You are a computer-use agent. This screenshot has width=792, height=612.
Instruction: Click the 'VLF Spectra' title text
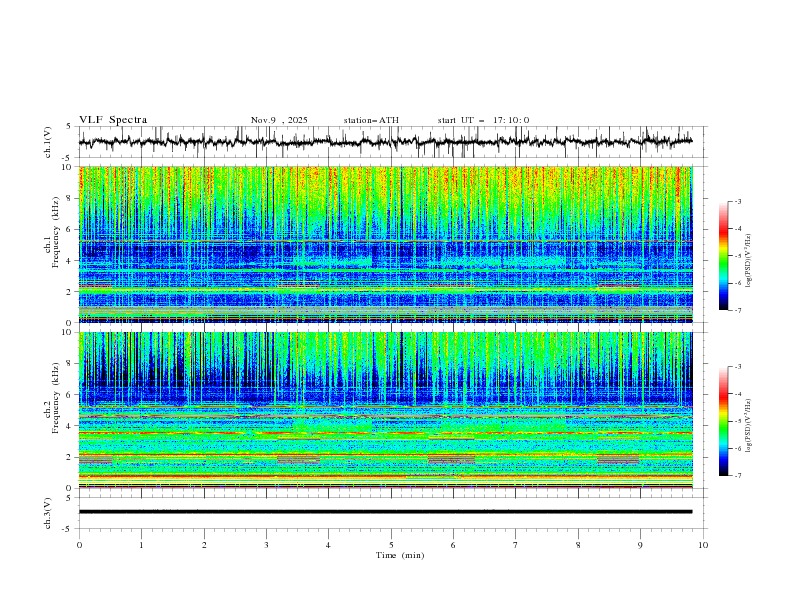[113, 120]
